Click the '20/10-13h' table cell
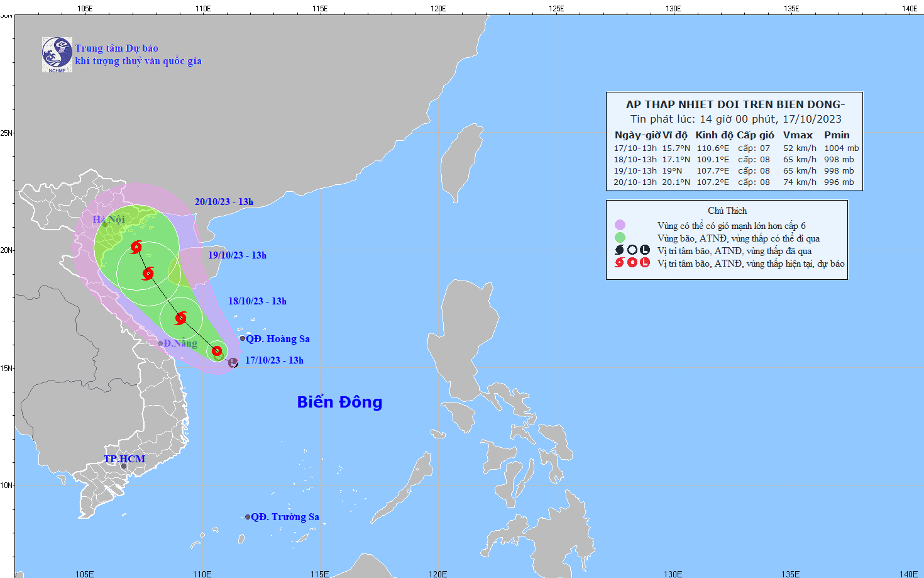 click(x=635, y=182)
